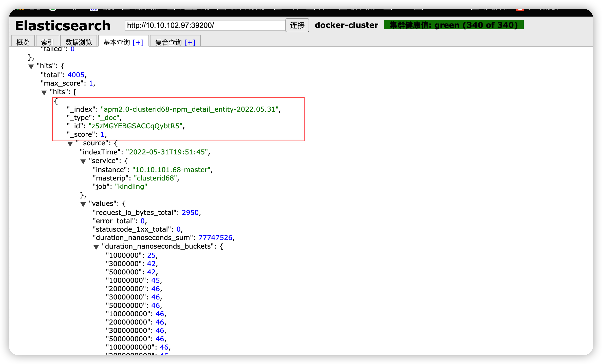
Task: Click the green cluster health badge
Action: click(x=453, y=25)
